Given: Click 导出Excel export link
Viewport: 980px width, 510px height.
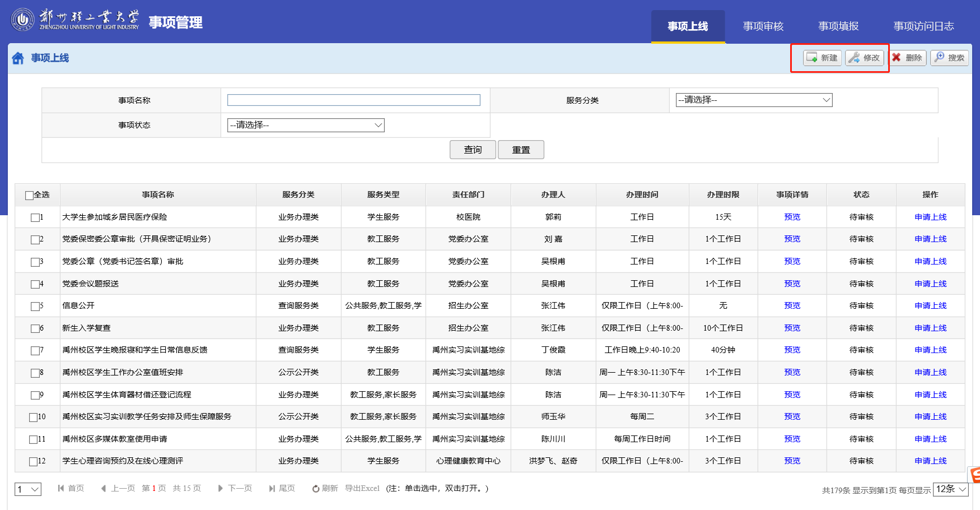Looking at the screenshot, I should (x=362, y=488).
